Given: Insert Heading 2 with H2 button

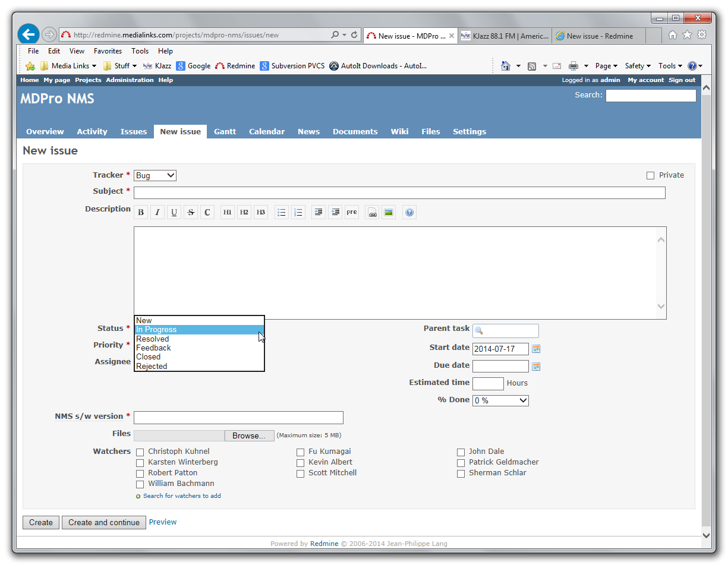Looking at the screenshot, I should tap(244, 212).
